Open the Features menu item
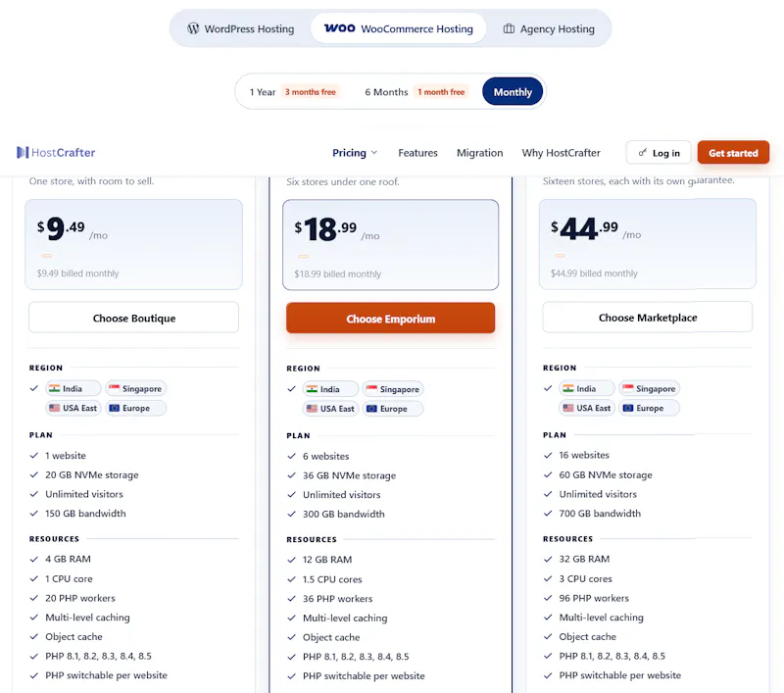The image size is (784, 693). (417, 153)
